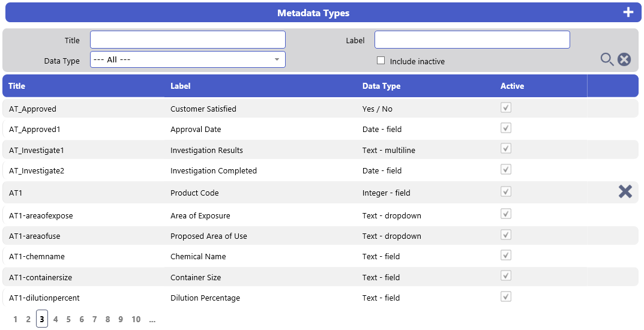The image size is (644, 330).
Task: Run search with magnifying glass icon
Action: pos(607,59)
